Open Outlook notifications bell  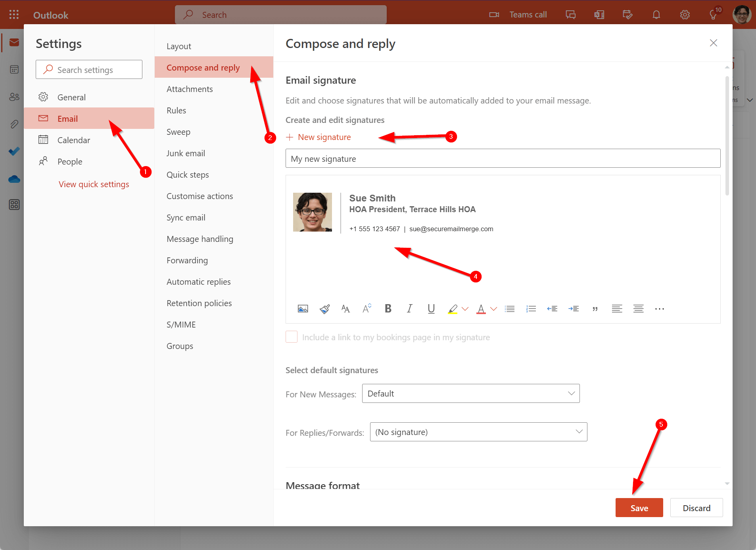[x=656, y=14]
